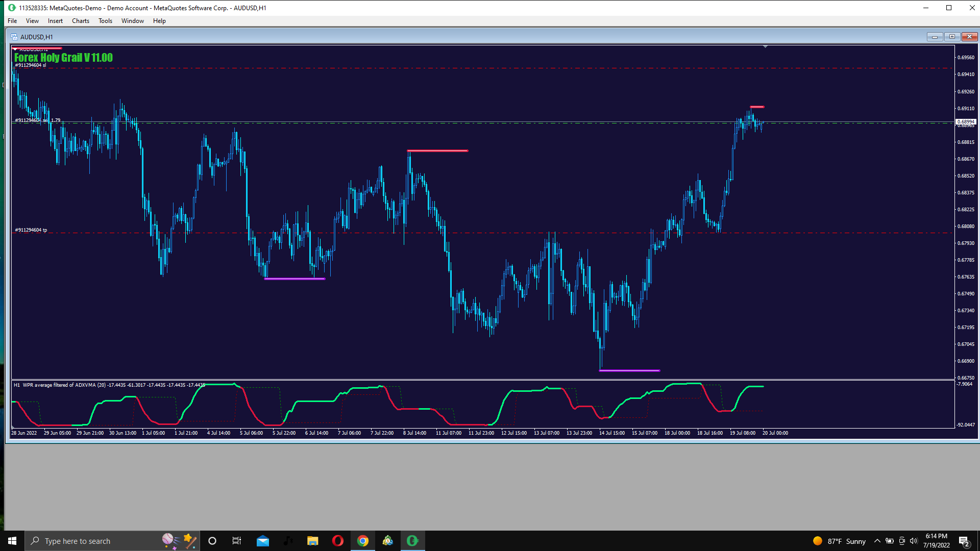Image resolution: width=980 pixels, height=551 pixels.
Task: Switch to the Google Chrome taskbar icon
Action: [362, 541]
